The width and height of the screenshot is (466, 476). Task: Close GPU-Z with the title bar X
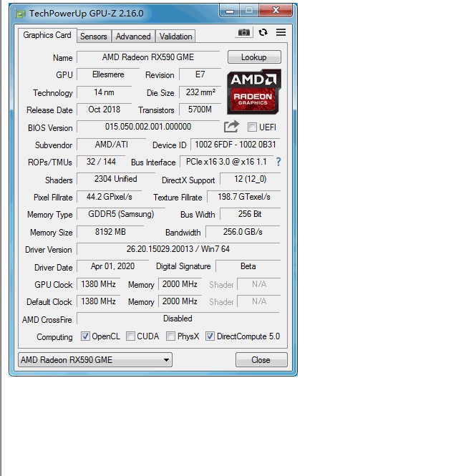(x=276, y=11)
